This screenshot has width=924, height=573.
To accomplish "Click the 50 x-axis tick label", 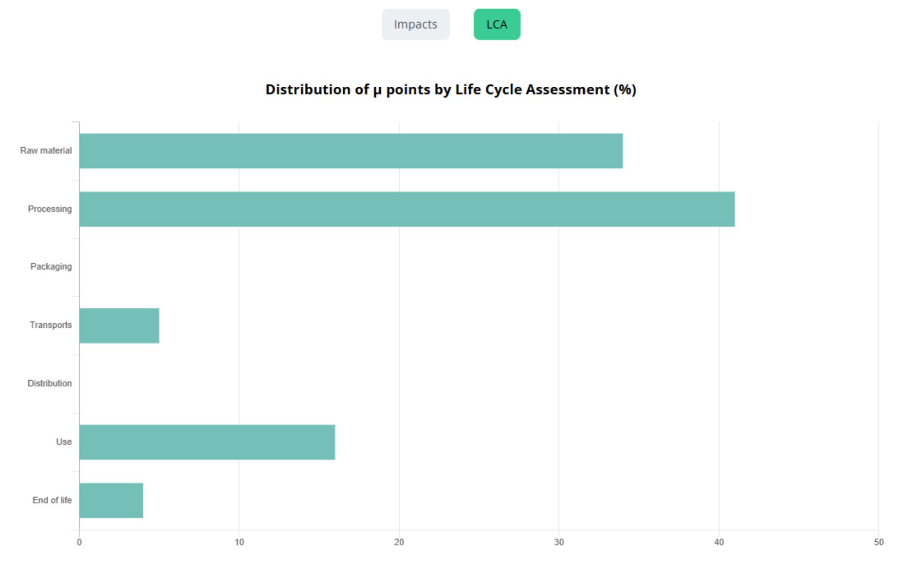I will [878, 542].
